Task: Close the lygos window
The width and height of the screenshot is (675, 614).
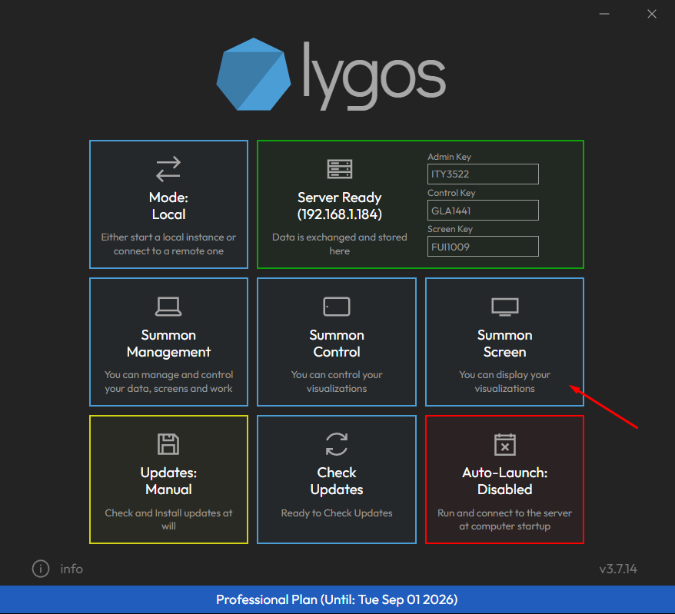Action: click(x=652, y=14)
